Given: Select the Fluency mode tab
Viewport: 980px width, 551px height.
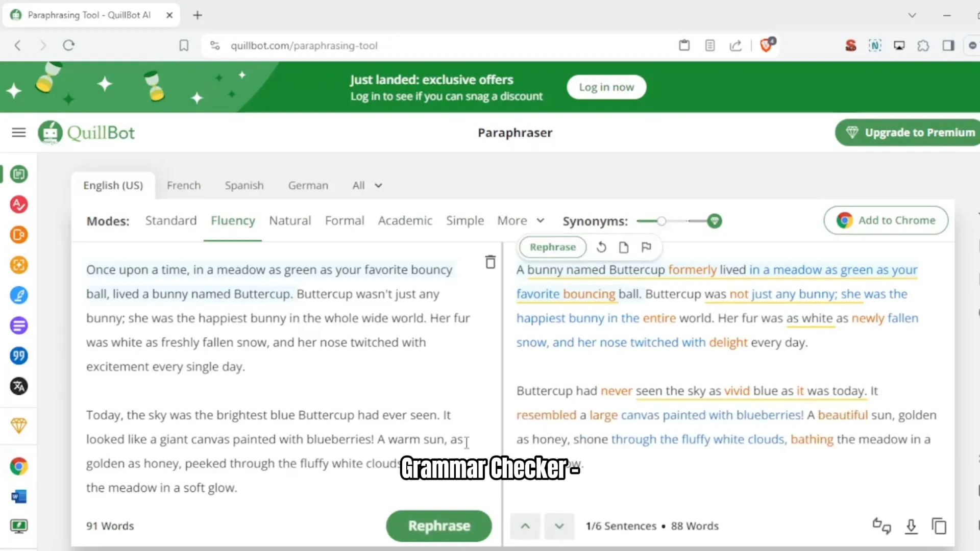Looking at the screenshot, I should (234, 221).
